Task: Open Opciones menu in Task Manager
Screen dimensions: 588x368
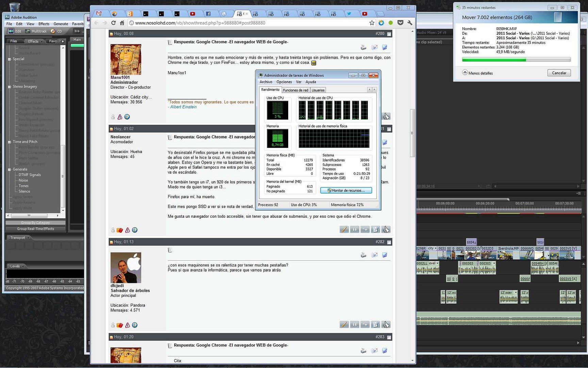Action: point(284,82)
